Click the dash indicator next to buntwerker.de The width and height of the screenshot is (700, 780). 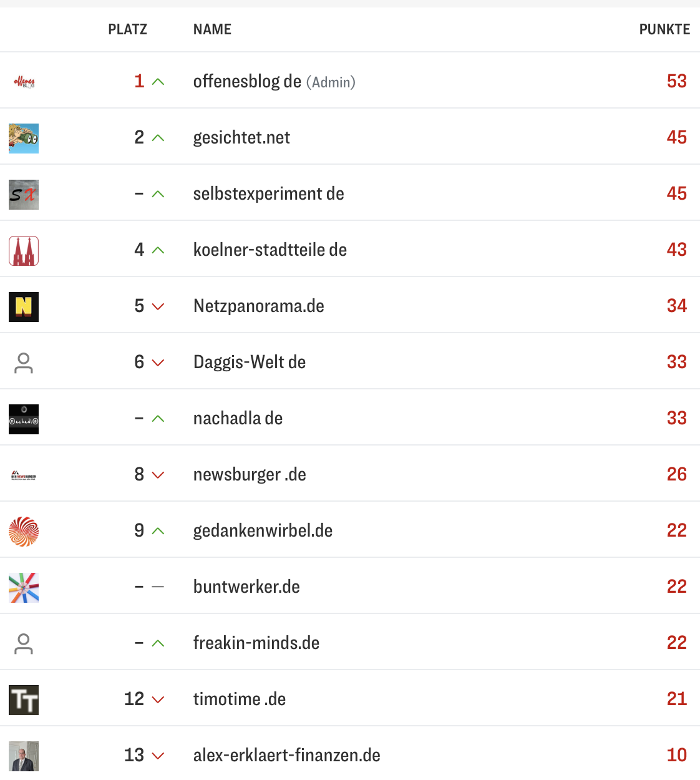pos(158,587)
